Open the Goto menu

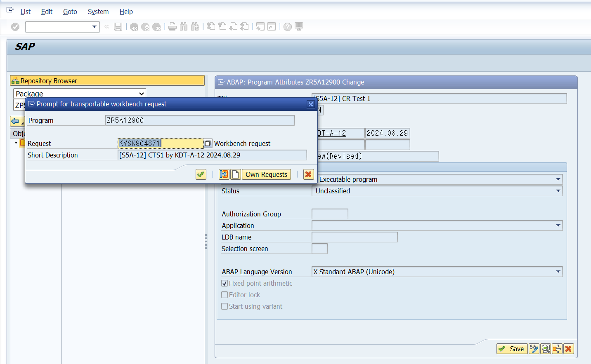[70, 12]
